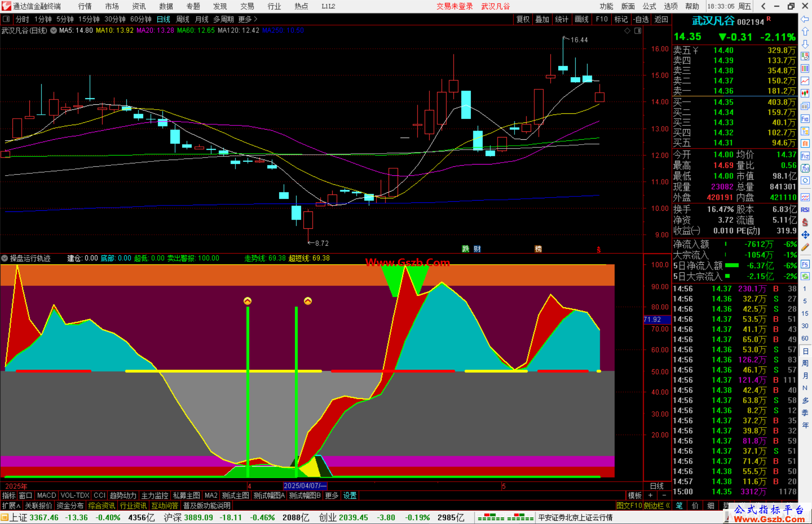
Task: Click the 返回 return button
Action: coord(661,19)
